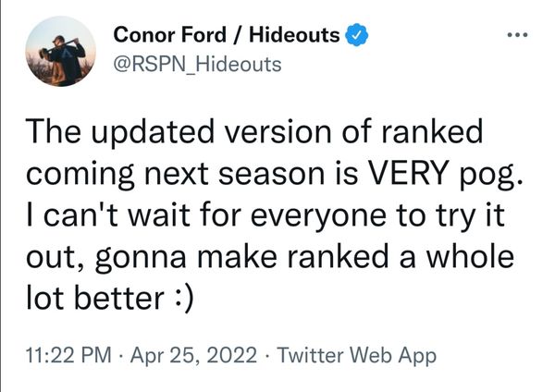Screen dimensions: 555x392
Task: Click the smiley :) ending the tweet
Action: pos(184,299)
